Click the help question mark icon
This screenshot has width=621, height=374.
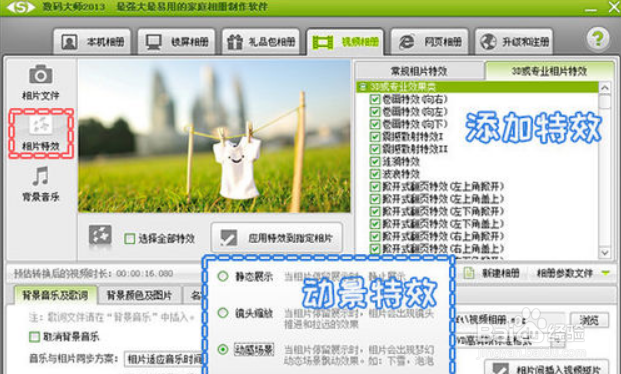[x=598, y=39]
